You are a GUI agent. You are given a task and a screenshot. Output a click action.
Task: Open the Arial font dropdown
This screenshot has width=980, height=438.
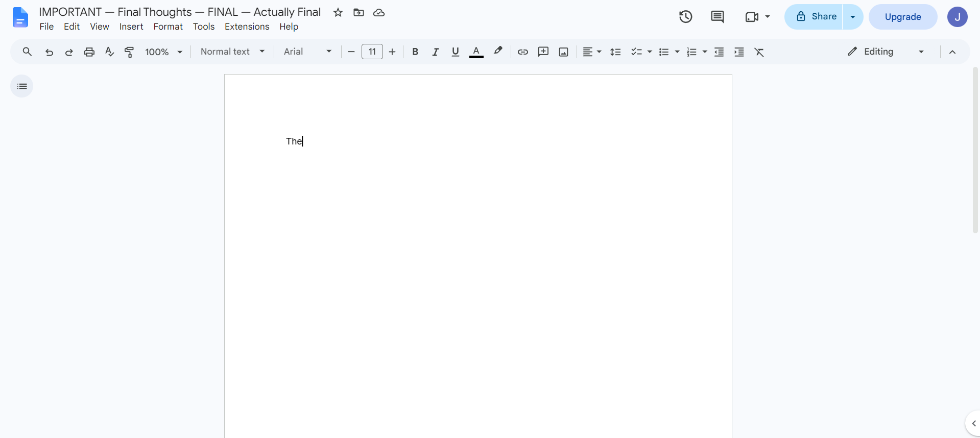click(x=308, y=52)
